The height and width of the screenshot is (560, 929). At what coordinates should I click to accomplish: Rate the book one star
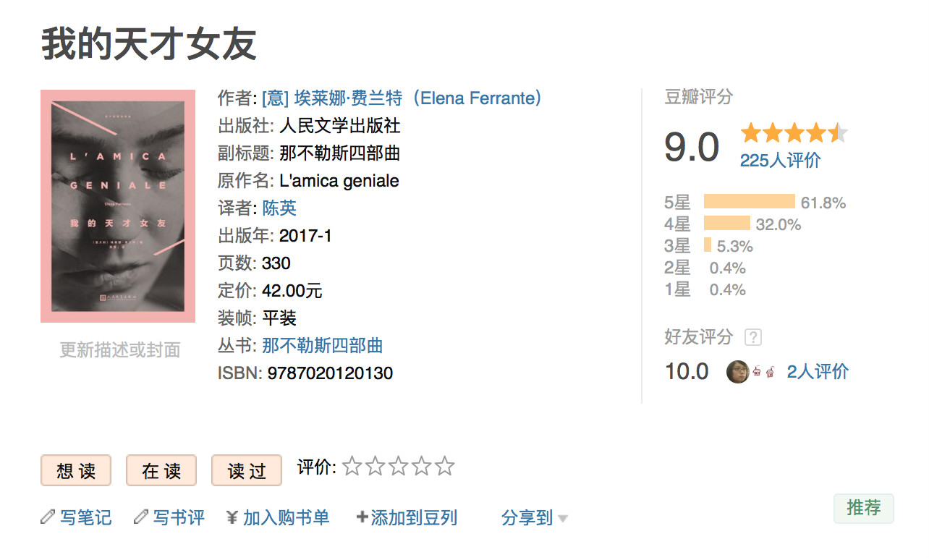coord(352,467)
